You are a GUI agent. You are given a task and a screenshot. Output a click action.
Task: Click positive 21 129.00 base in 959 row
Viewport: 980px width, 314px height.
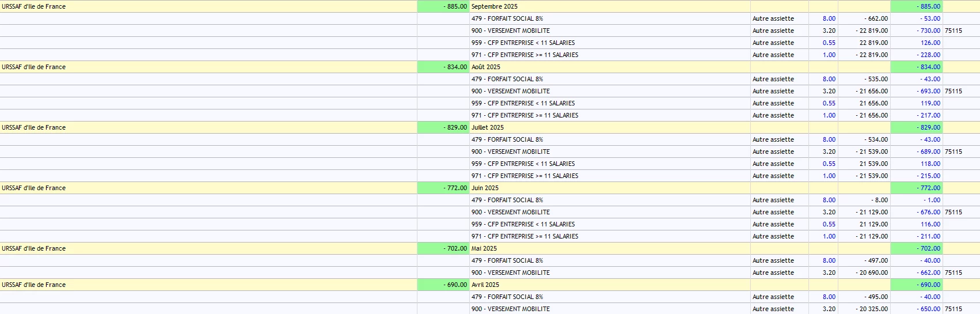click(864, 224)
